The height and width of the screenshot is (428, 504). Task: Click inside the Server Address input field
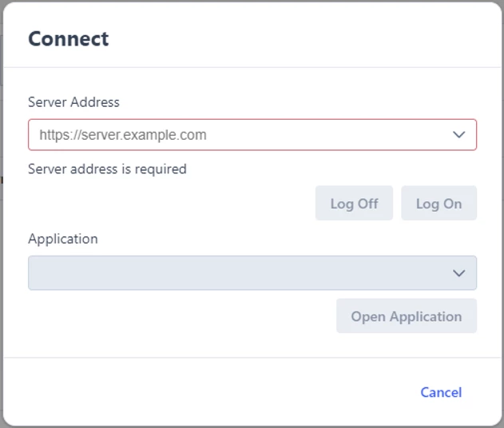252,135
